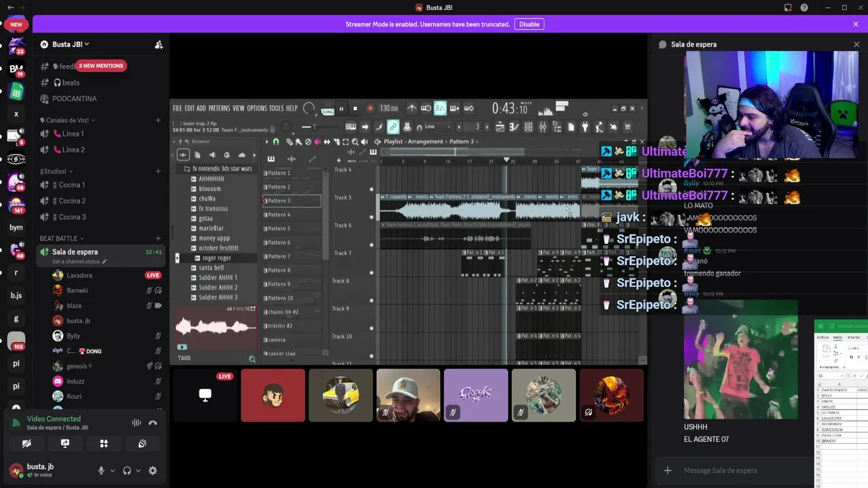Disable Streamer Mode from the banner
Screen dimensions: 868x488
point(529,24)
